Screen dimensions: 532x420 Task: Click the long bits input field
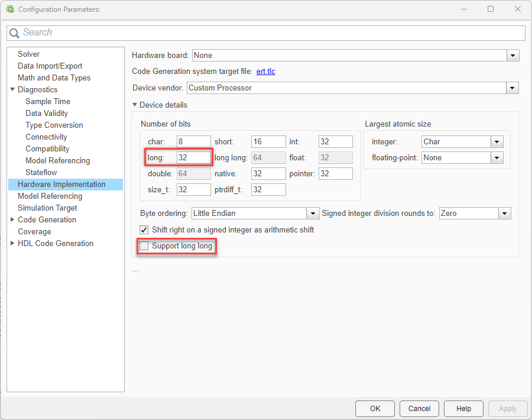click(193, 158)
